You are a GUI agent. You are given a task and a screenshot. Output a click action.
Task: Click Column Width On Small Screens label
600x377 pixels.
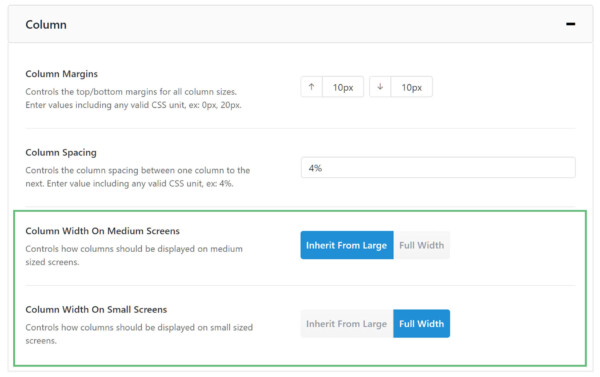(x=96, y=309)
